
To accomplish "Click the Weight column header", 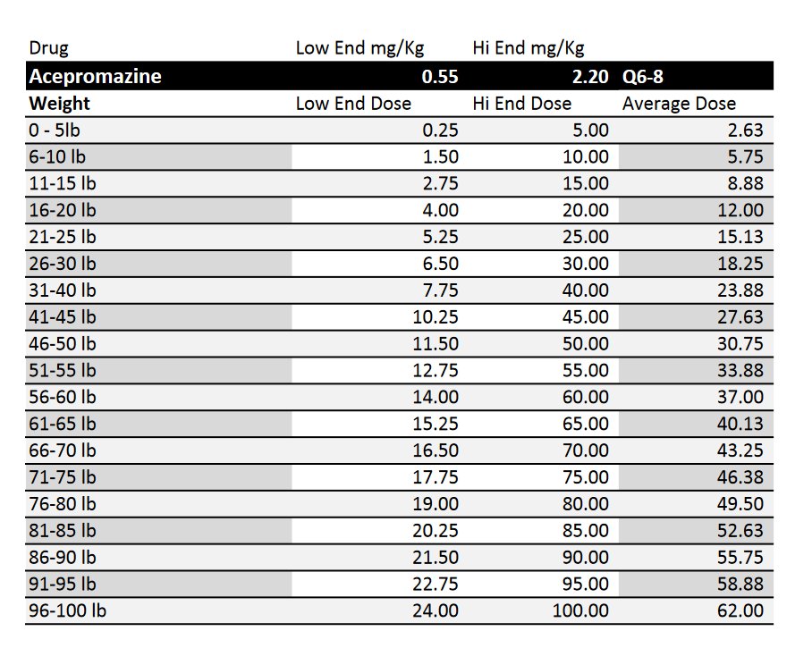I will [60, 103].
